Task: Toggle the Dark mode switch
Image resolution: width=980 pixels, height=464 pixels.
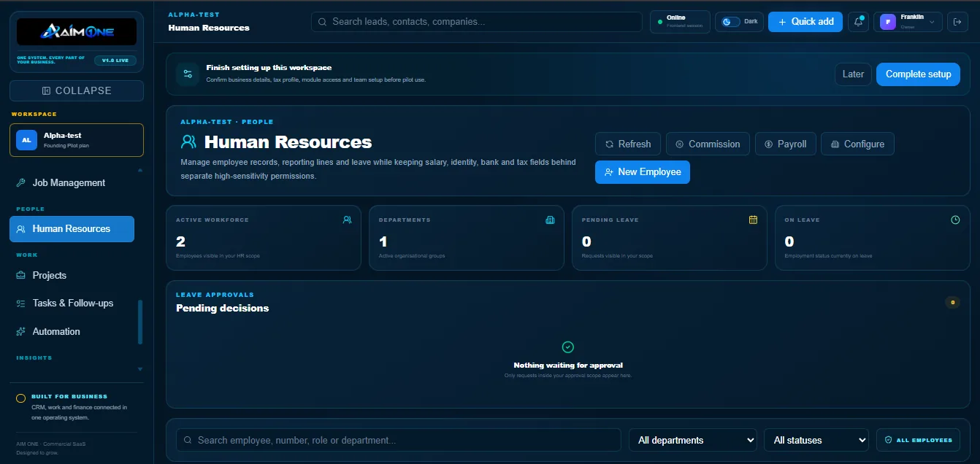Action: tap(731, 22)
